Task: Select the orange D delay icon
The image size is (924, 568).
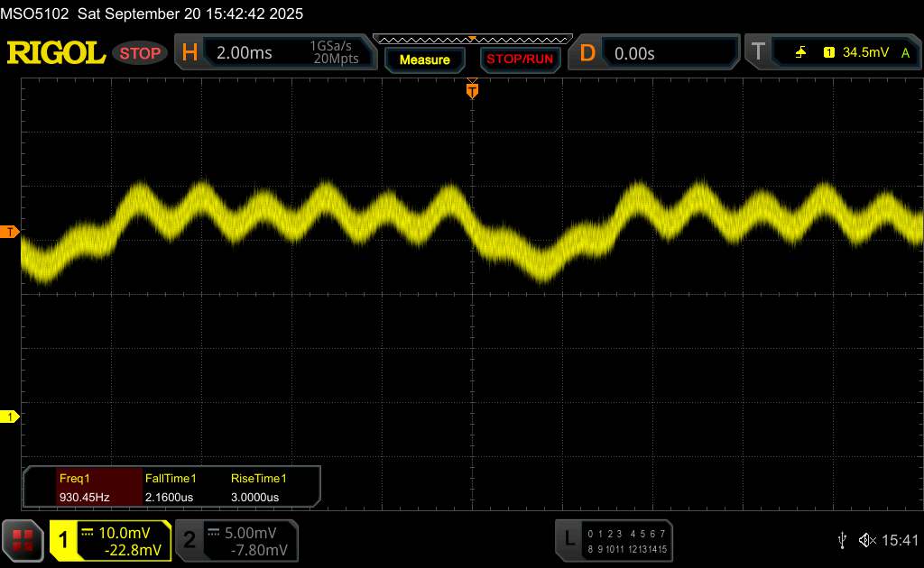Action: tap(587, 53)
